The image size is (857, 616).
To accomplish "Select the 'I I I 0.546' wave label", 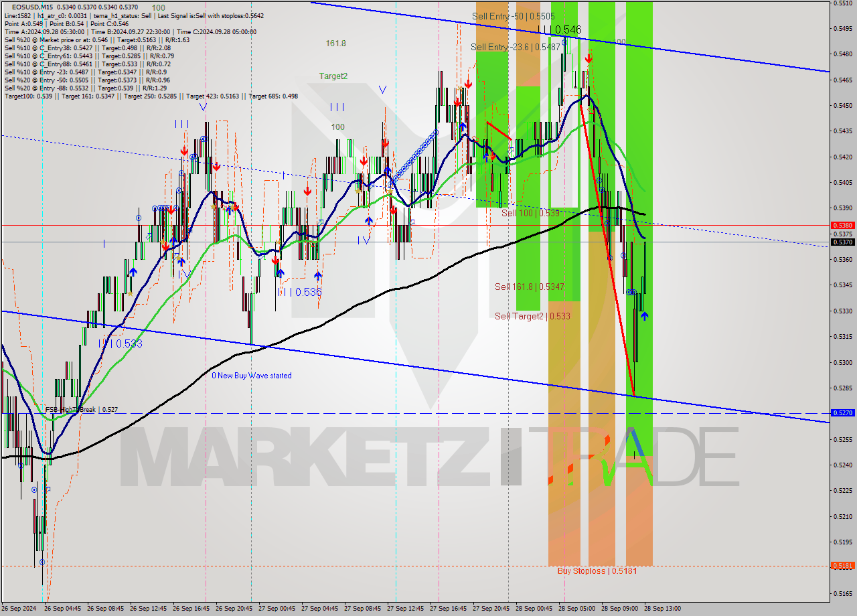I will 560,29.
